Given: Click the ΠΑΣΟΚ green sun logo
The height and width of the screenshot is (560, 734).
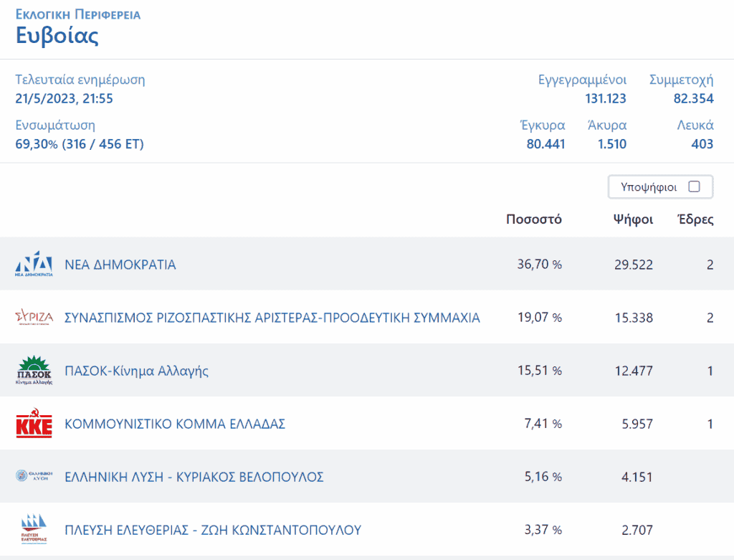Looking at the screenshot, I should pyautogui.click(x=34, y=371).
